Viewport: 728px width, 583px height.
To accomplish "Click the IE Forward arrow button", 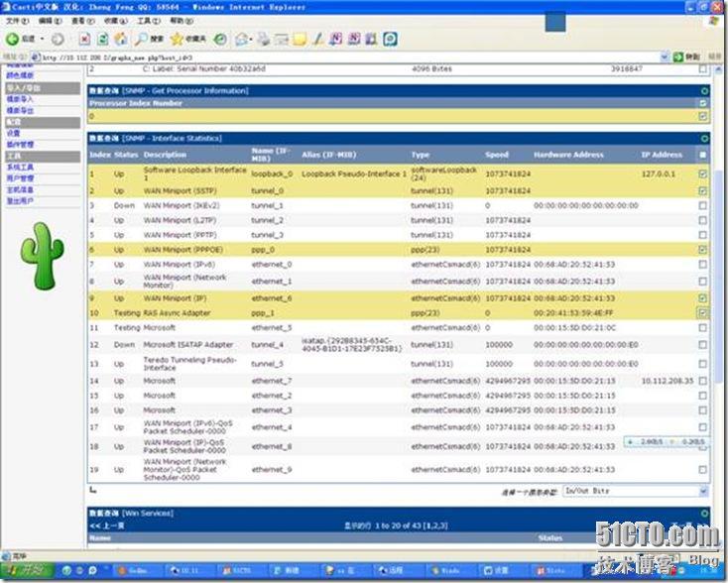I will coord(58,39).
